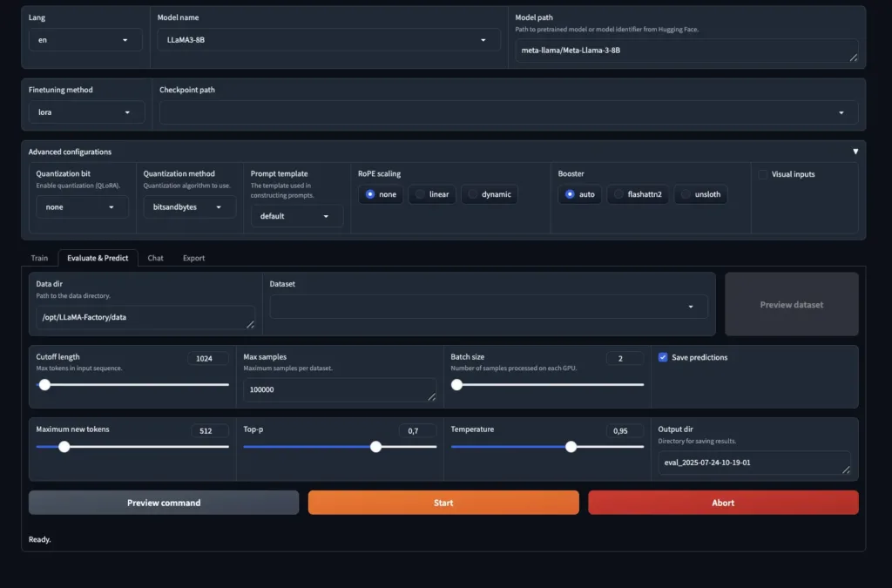Open the Model name dropdown
Screen dimensions: 892x588
point(328,40)
